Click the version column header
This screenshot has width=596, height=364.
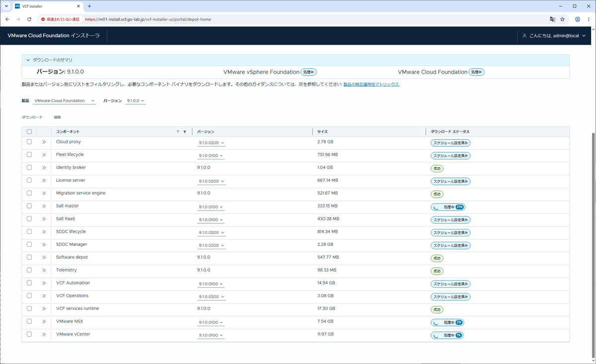[206, 132]
